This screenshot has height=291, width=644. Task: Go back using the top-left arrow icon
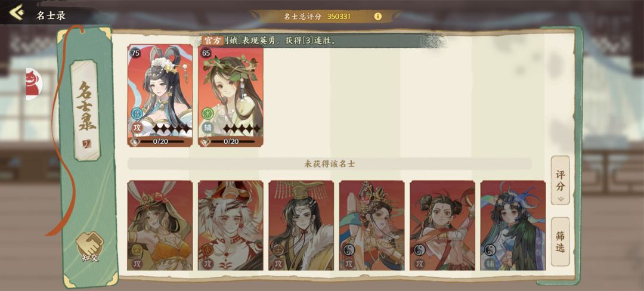tap(17, 13)
